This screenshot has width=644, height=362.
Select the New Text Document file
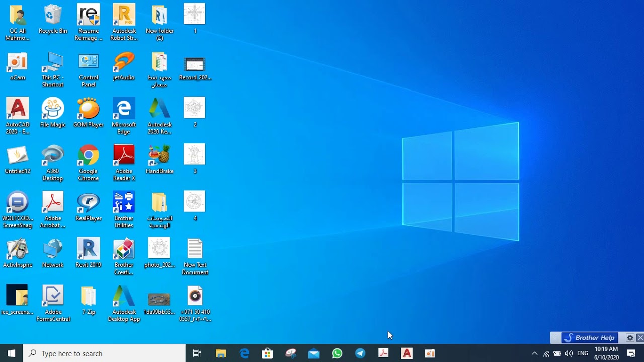point(195,256)
